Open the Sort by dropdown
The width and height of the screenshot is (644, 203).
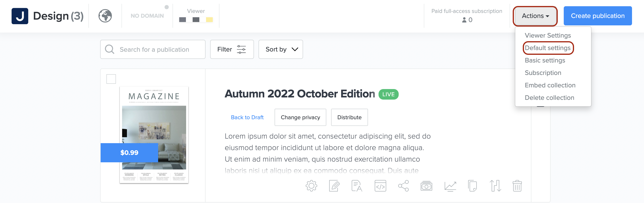pos(281,50)
